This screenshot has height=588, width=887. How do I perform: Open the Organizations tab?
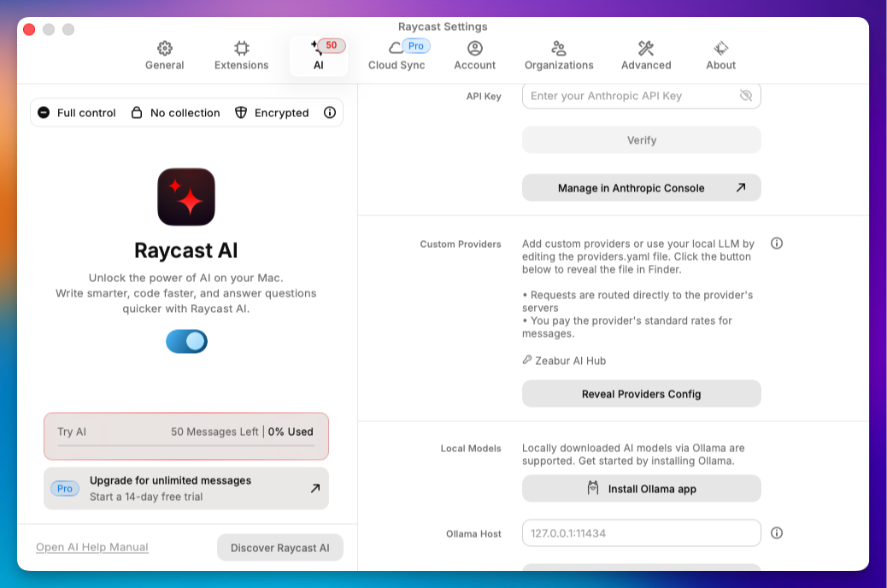click(559, 56)
